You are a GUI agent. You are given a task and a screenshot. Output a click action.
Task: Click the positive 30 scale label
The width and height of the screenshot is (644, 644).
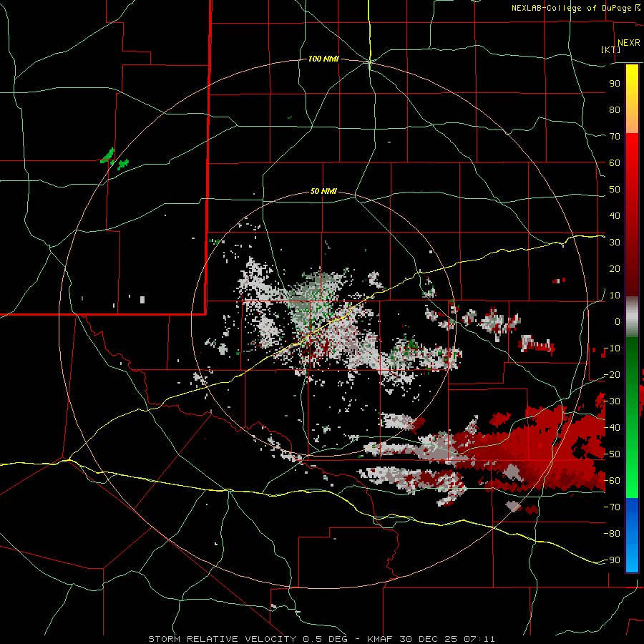(615, 243)
